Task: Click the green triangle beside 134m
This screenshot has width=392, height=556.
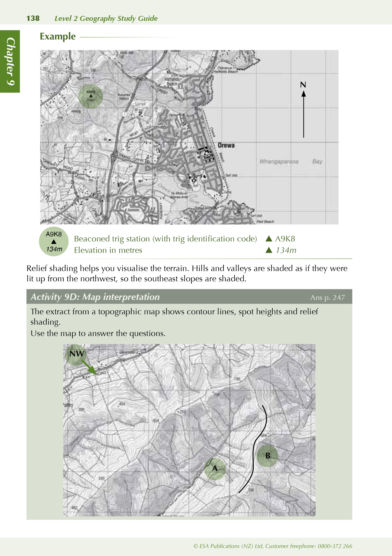Action: click(x=269, y=250)
